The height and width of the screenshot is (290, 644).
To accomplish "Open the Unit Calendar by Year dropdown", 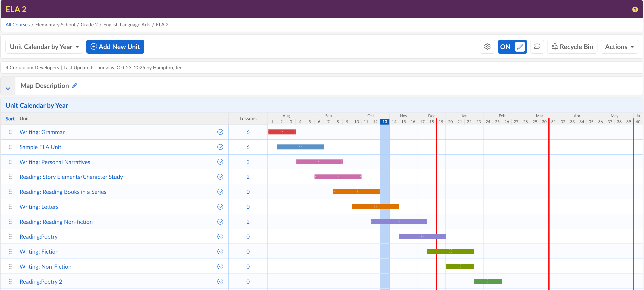I will [44, 47].
